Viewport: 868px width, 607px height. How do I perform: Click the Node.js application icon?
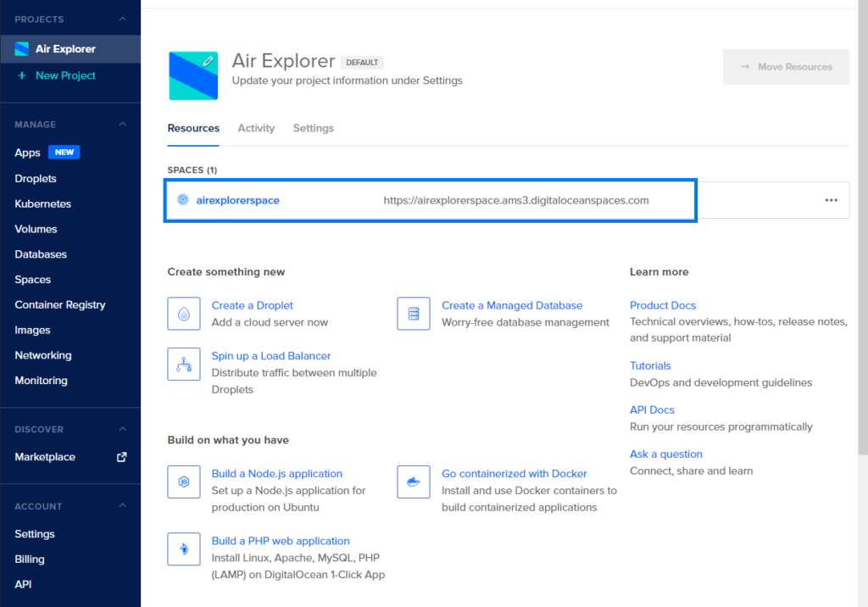click(x=184, y=482)
